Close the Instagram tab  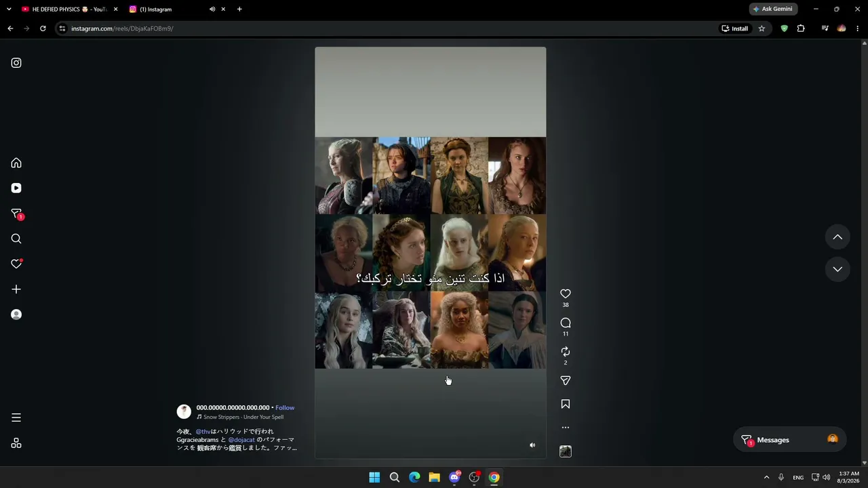223,9
